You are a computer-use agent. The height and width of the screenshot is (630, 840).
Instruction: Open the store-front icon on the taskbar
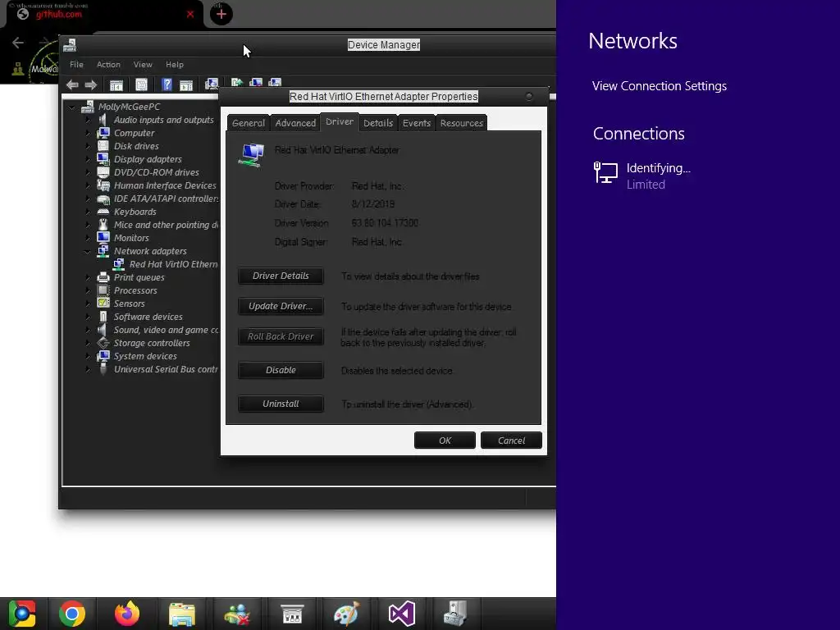(292, 614)
